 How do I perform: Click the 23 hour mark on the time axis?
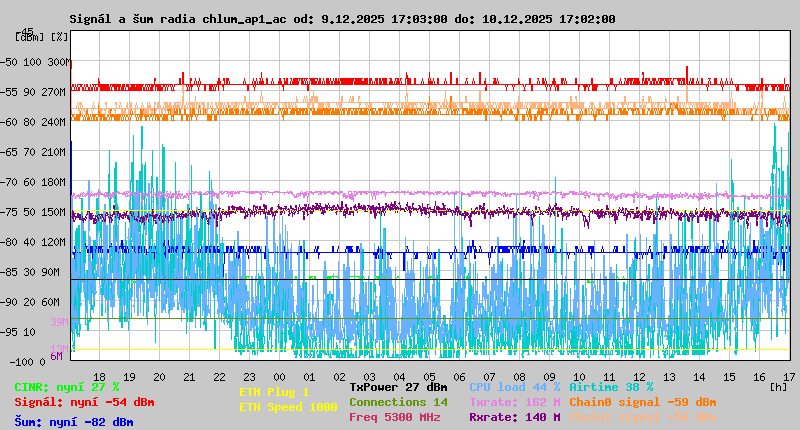249,376
